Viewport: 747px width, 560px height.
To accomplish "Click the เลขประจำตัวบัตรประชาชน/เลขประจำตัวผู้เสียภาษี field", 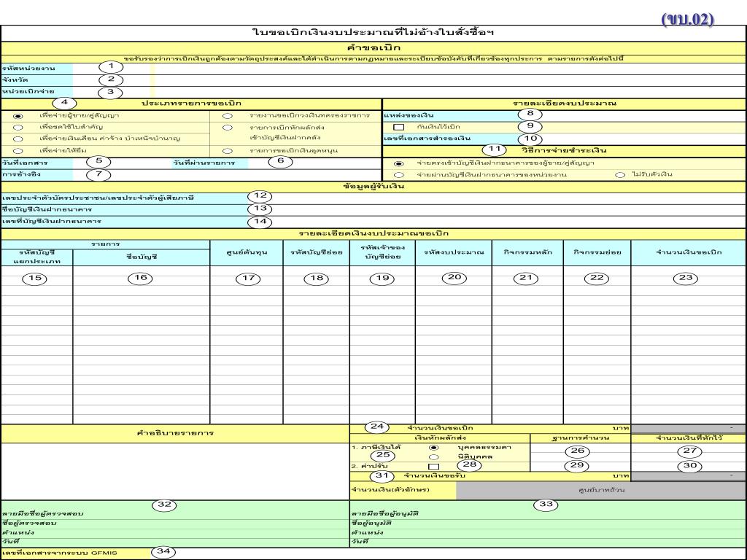I will [x=496, y=198].
